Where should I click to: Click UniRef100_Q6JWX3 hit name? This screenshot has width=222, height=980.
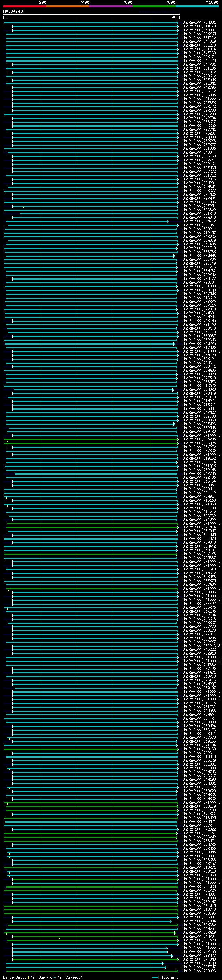(x=199, y=886)
